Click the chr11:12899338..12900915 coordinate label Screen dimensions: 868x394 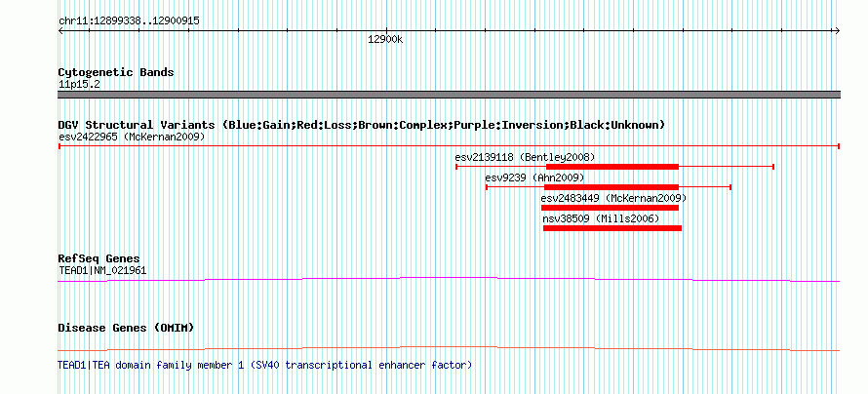click(x=129, y=21)
